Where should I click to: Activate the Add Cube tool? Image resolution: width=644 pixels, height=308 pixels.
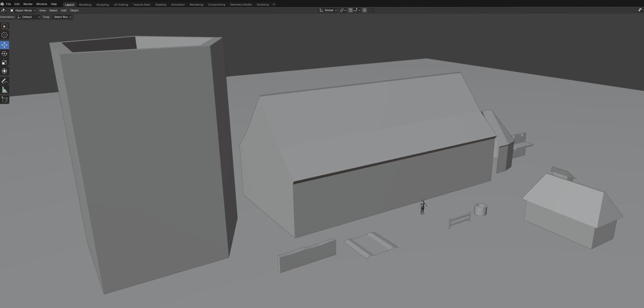[x=4, y=100]
